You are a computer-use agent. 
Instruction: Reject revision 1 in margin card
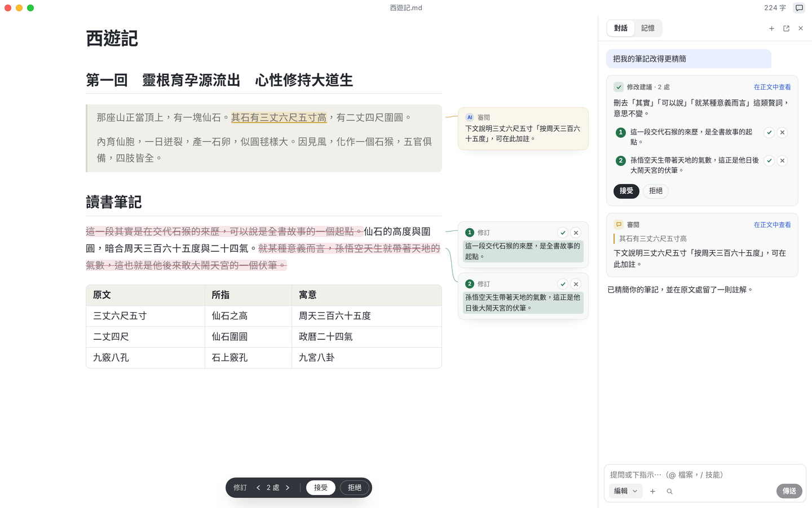tap(576, 233)
